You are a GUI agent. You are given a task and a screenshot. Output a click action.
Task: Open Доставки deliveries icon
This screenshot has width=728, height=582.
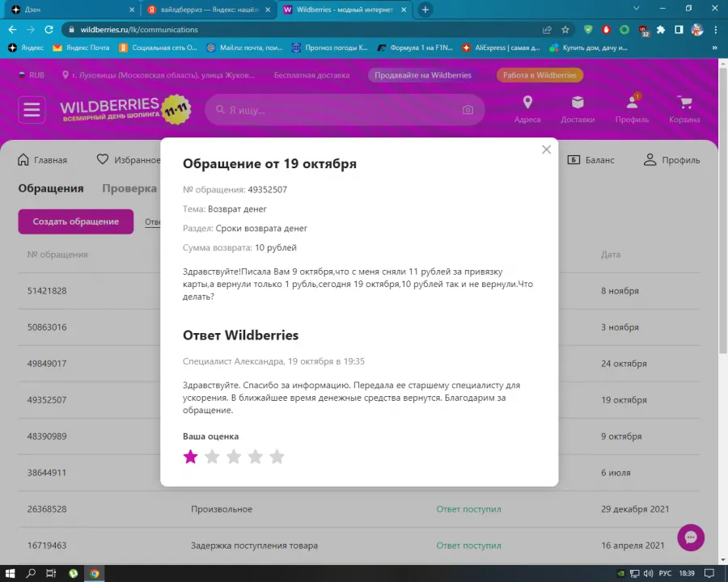[x=578, y=110]
